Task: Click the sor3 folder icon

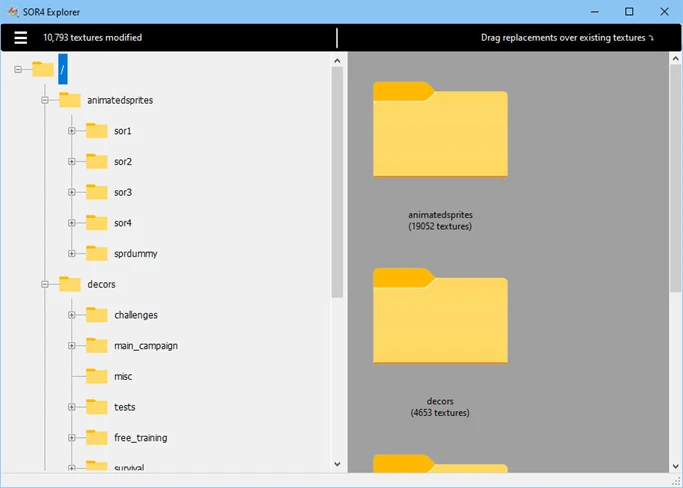Action: pos(97,192)
